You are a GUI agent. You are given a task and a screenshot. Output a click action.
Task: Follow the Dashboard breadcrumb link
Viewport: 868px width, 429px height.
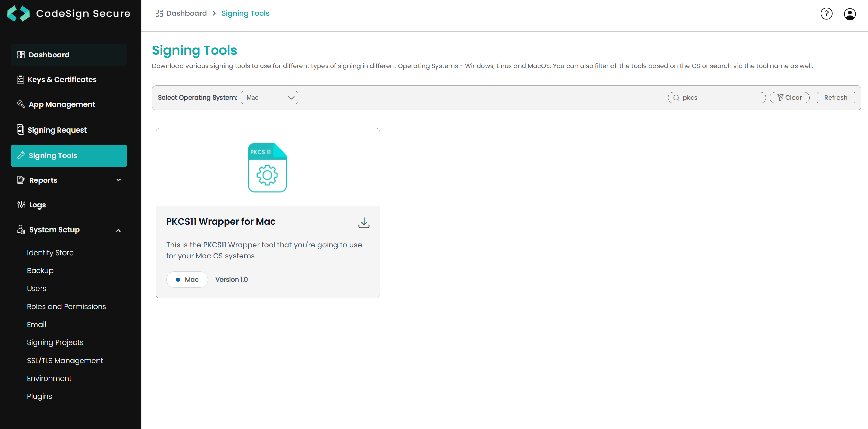pyautogui.click(x=186, y=13)
